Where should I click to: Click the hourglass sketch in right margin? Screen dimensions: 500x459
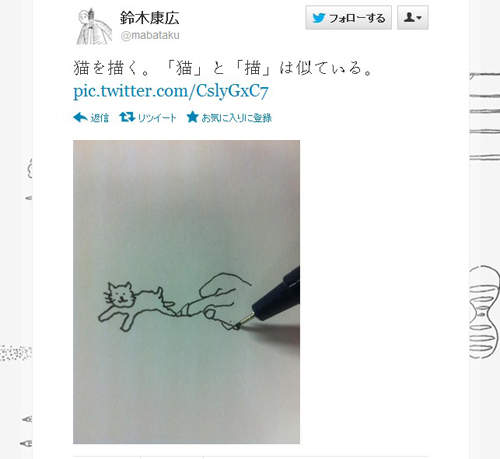[x=484, y=312]
